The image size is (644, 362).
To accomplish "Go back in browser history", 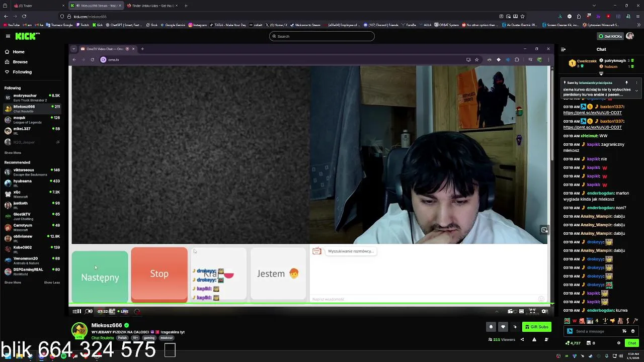I will [x=6, y=16].
